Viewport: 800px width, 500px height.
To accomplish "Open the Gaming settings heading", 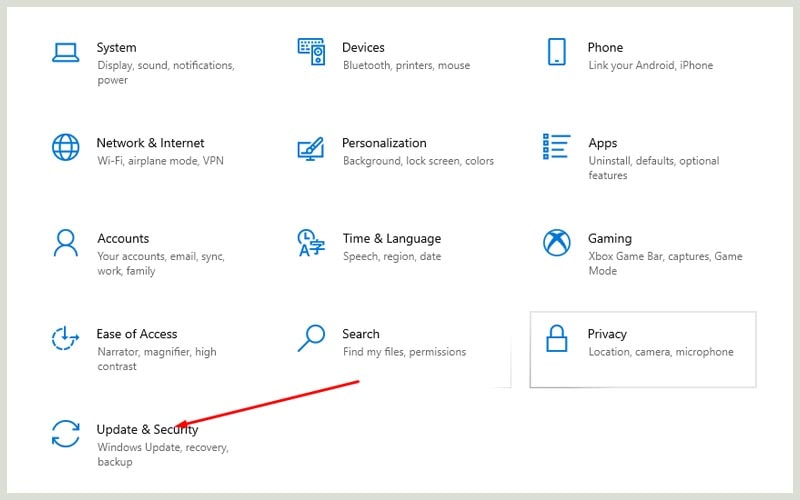I will (609, 238).
